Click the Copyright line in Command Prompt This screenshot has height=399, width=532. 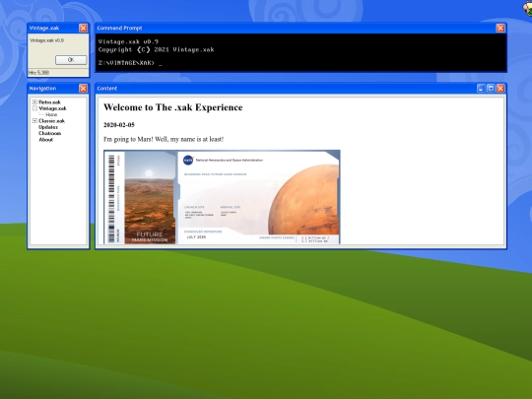pyautogui.click(x=156, y=50)
